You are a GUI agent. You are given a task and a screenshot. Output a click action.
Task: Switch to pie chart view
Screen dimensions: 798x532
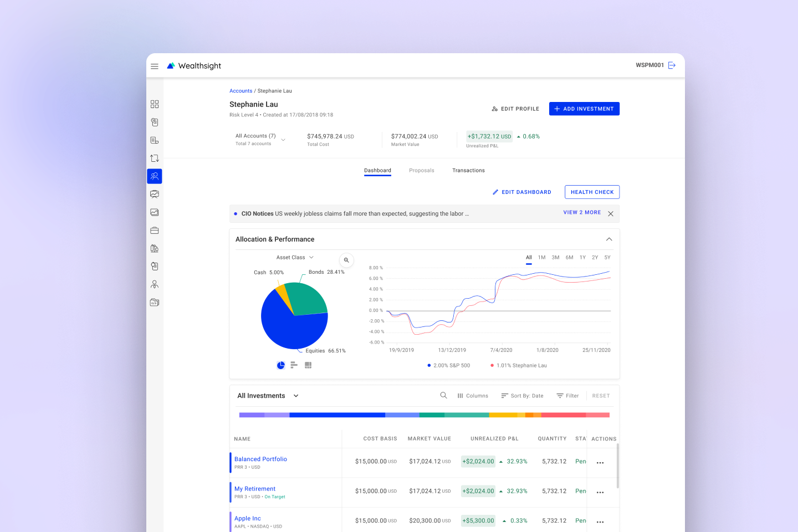point(281,365)
